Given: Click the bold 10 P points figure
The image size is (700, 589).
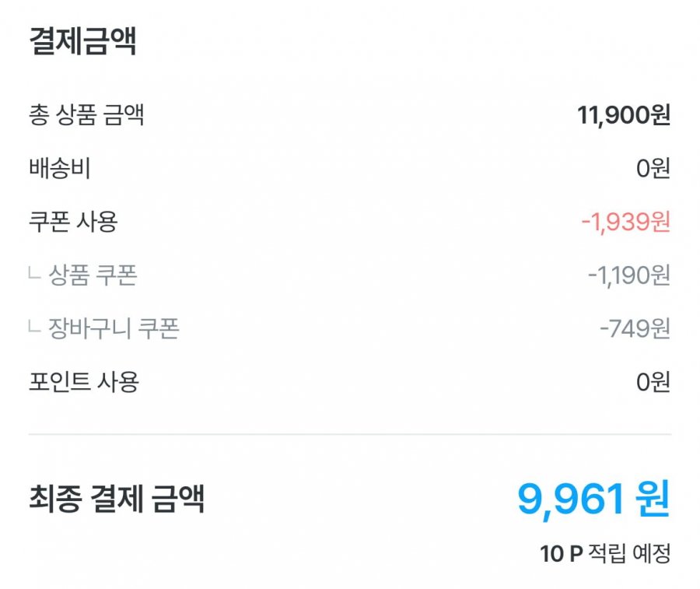Looking at the screenshot, I should (561, 554).
